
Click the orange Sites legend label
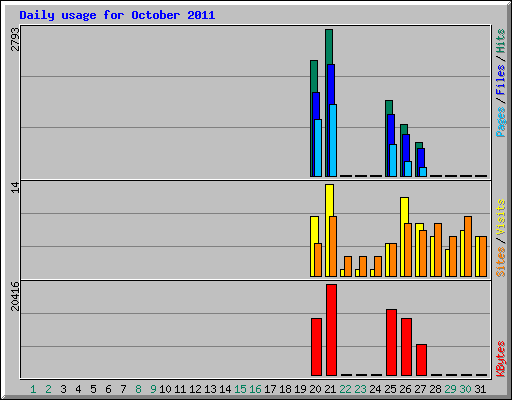(x=500, y=262)
